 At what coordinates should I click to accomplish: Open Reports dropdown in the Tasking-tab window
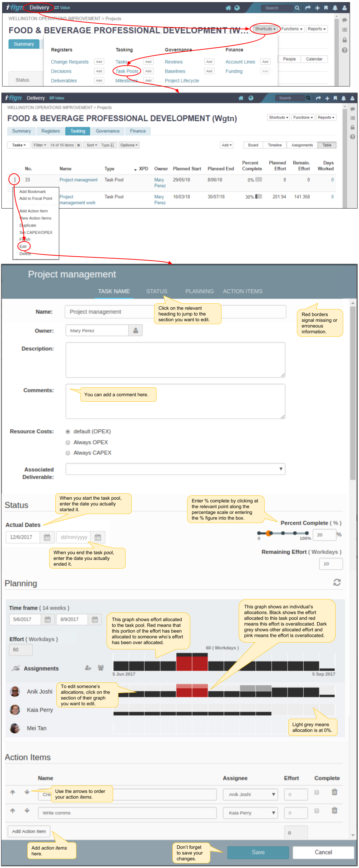click(326, 117)
